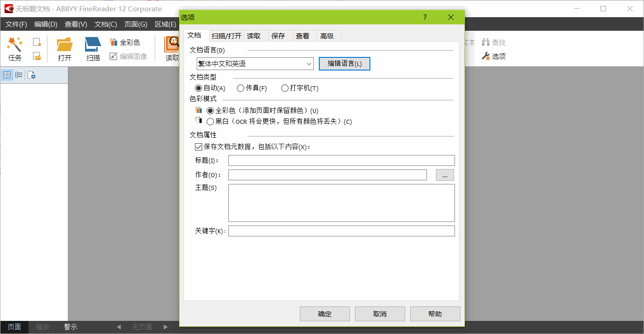Click the Task magic wand icon

tap(14, 45)
